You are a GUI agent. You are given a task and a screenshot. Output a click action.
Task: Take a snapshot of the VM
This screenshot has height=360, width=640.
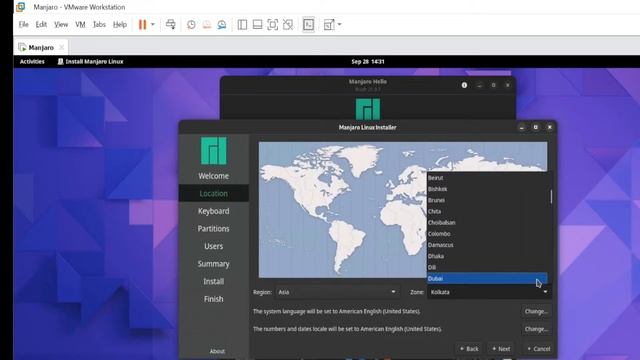191,25
